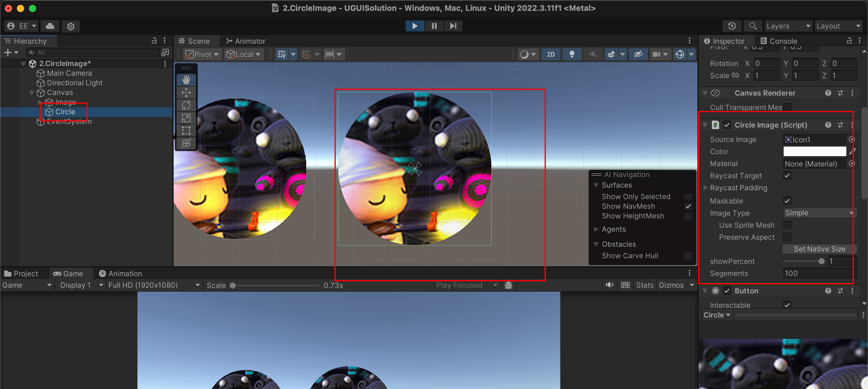Switch to the Animator tab
The height and width of the screenshot is (389, 868).
point(246,41)
